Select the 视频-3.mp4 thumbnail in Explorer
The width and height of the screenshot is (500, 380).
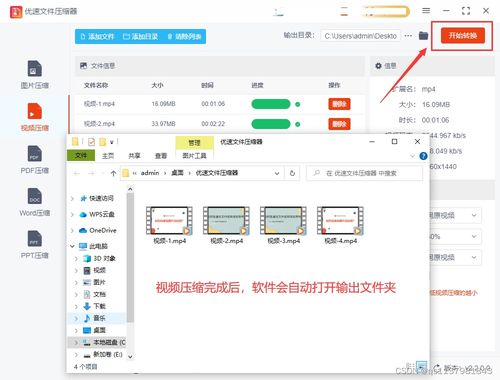point(284,221)
